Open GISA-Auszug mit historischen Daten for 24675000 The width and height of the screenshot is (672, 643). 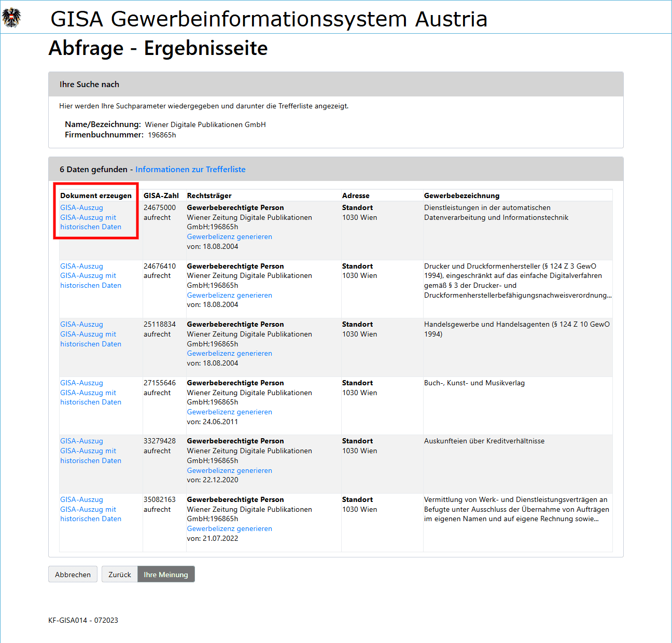[x=91, y=222]
